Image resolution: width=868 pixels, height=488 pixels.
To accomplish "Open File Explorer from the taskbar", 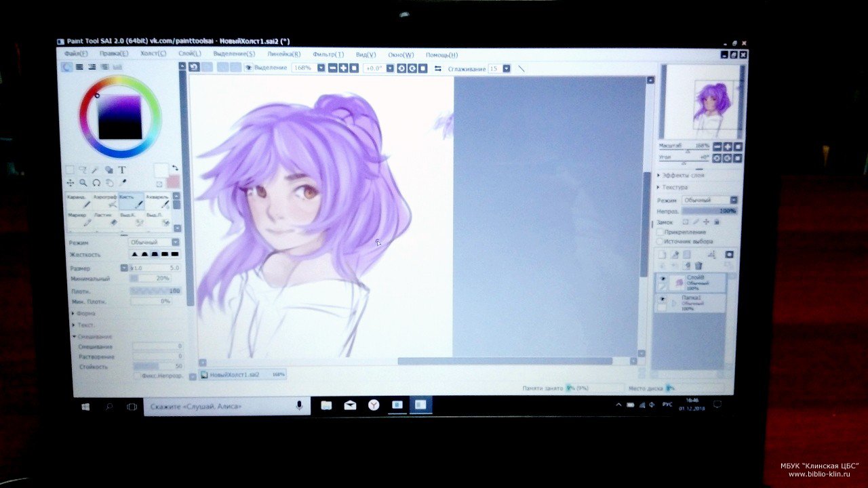I will 326,405.
